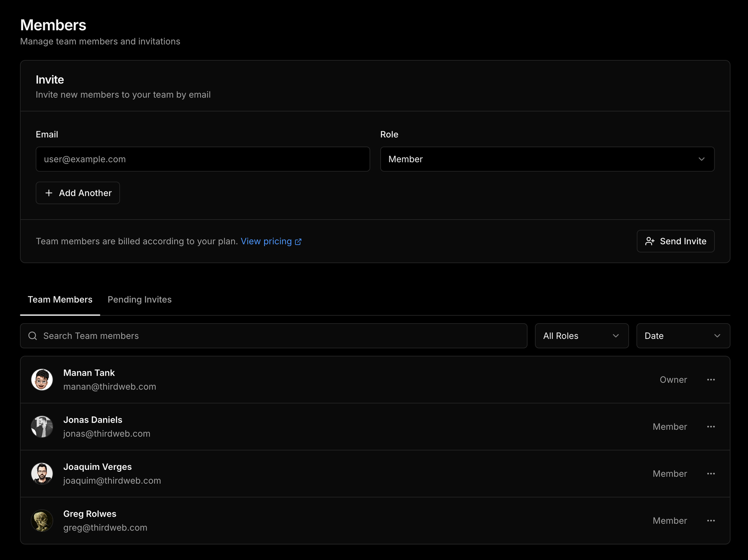Click Manan Tank's avatar
748x560 pixels.
(42, 380)
